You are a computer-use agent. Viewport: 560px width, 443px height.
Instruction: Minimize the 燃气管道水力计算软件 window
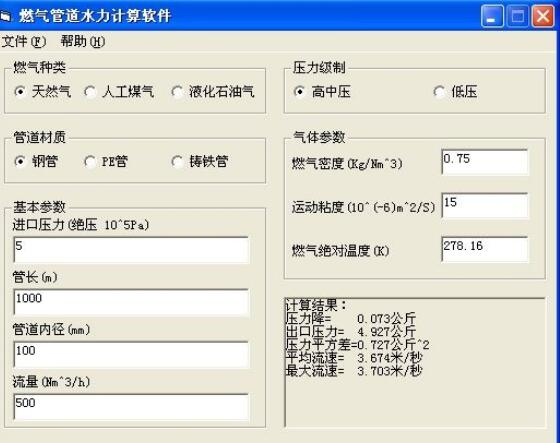click(492, 16)
